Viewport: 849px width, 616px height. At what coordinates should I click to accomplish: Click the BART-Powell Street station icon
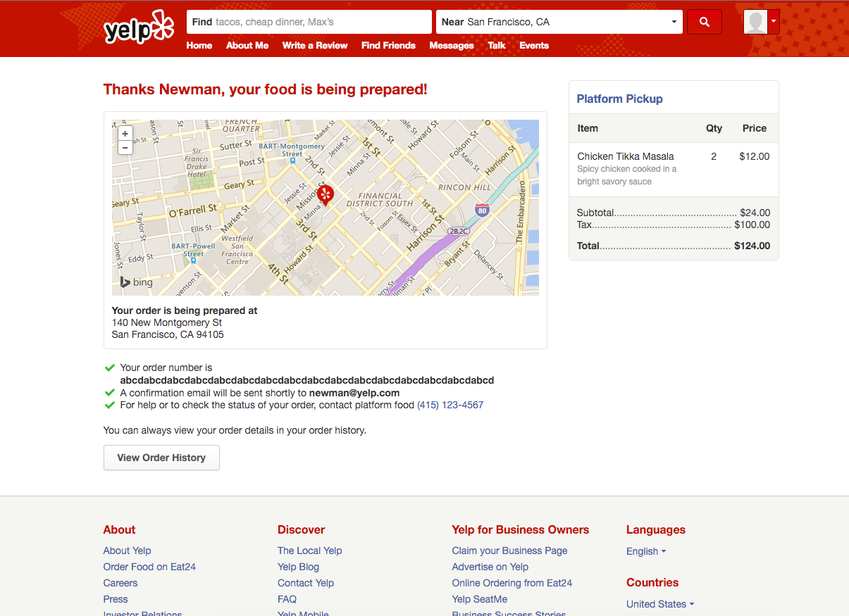193,260
